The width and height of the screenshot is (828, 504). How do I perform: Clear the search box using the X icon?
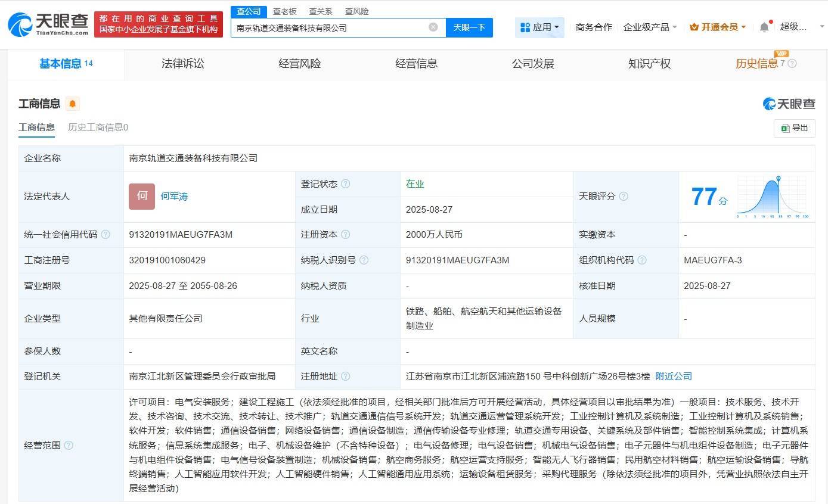433,27
